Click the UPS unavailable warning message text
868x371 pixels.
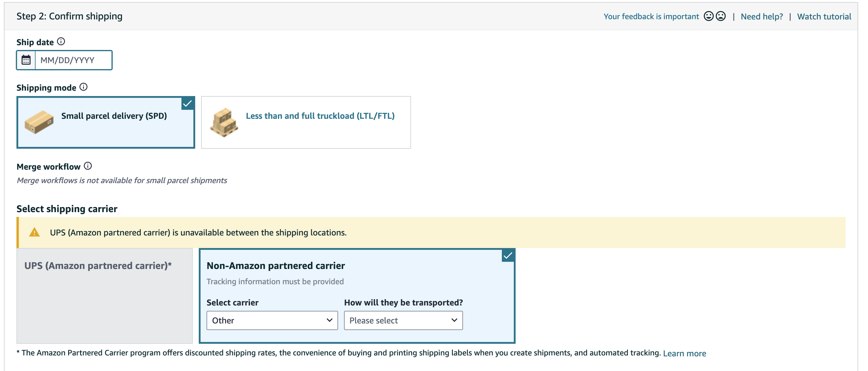(198, 232)
